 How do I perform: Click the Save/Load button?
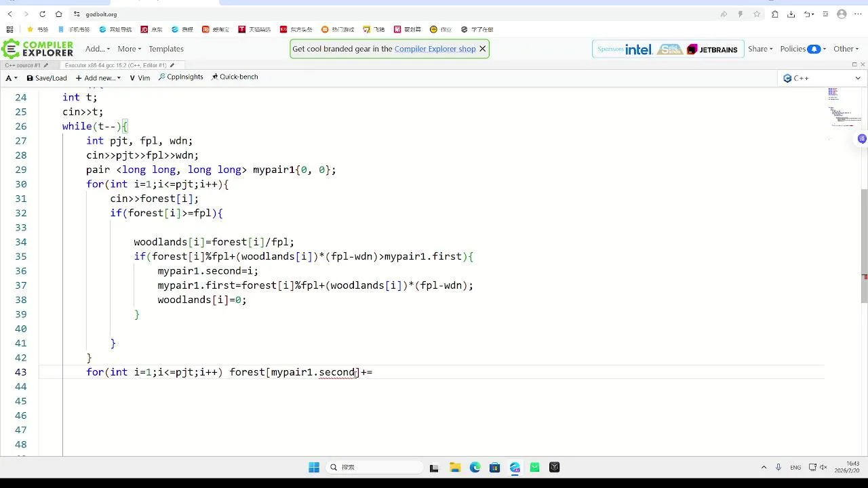(47, 78)
